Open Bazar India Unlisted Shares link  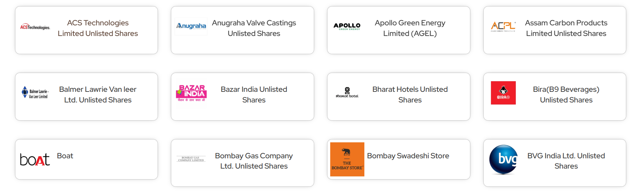coord(254,95)
